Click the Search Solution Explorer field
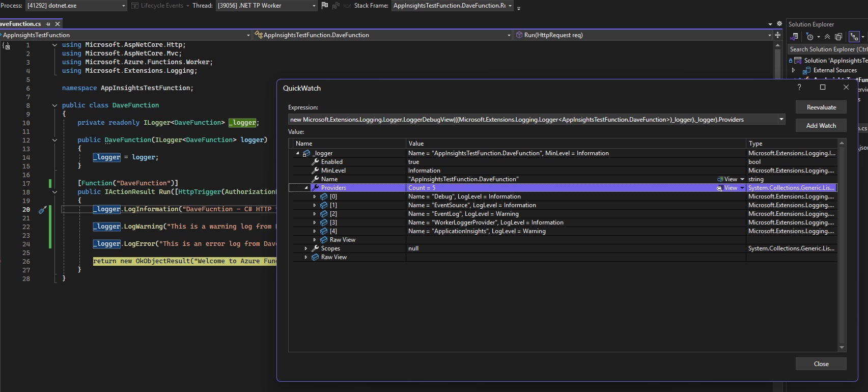Image resolution: width=868 pixels, height=392 pixels. pos(827,49)
